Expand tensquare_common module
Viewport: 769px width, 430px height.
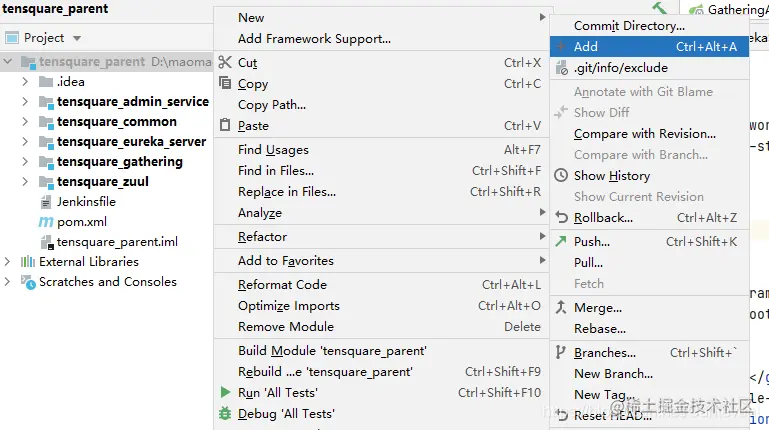(x=25, y=121)
